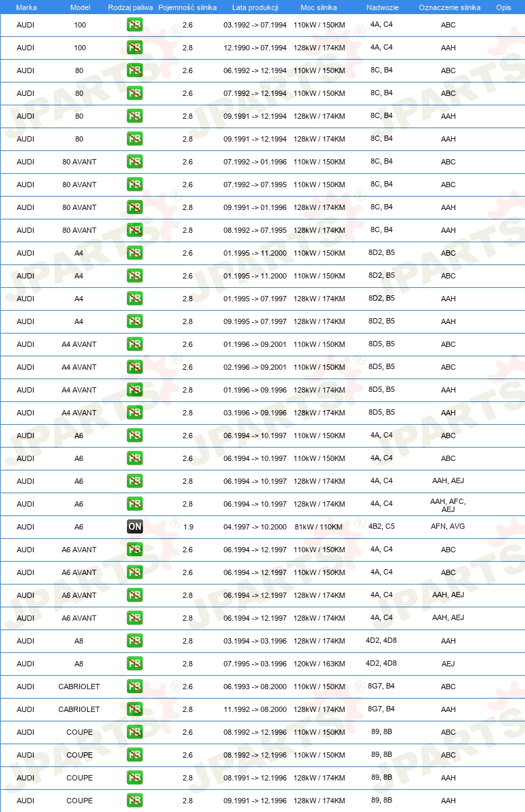Select body code 4B2, C5
Image resolution: width=525 pixels, height=812 pixels.
(x=381, y=526)
